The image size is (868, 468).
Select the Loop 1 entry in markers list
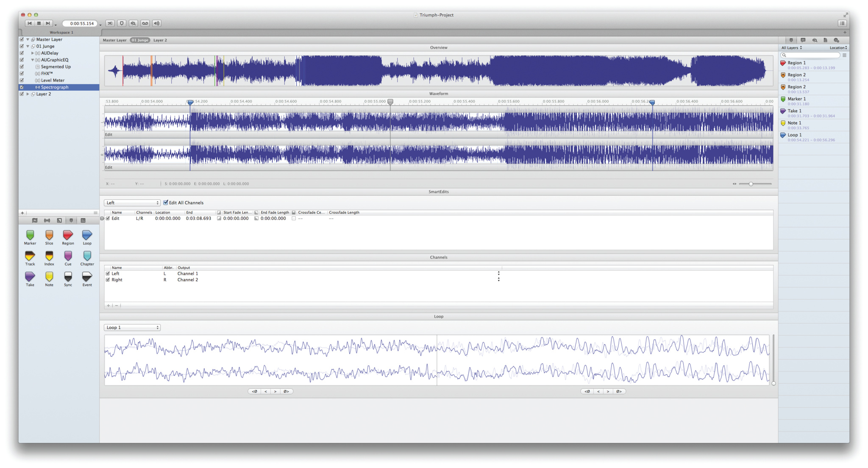(x=814, y=137)
